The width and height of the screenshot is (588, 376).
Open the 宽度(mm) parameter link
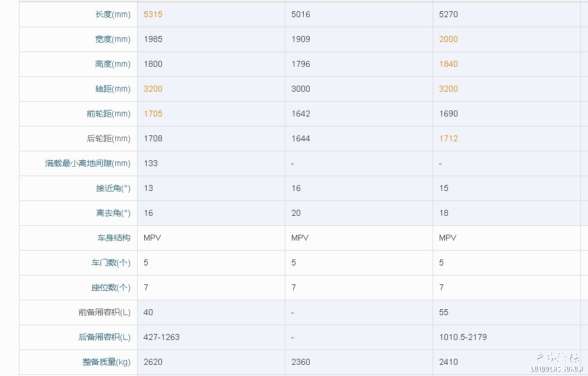112,39
